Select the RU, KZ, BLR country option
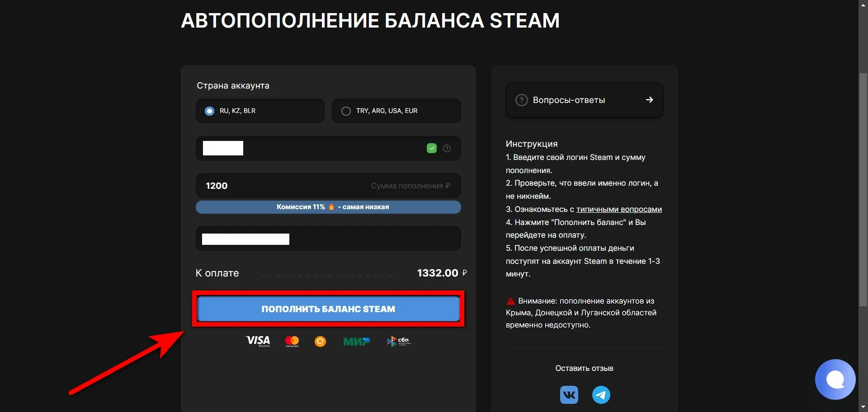The height and width of the screenshot is (412, 868). (x=260, y=111)
